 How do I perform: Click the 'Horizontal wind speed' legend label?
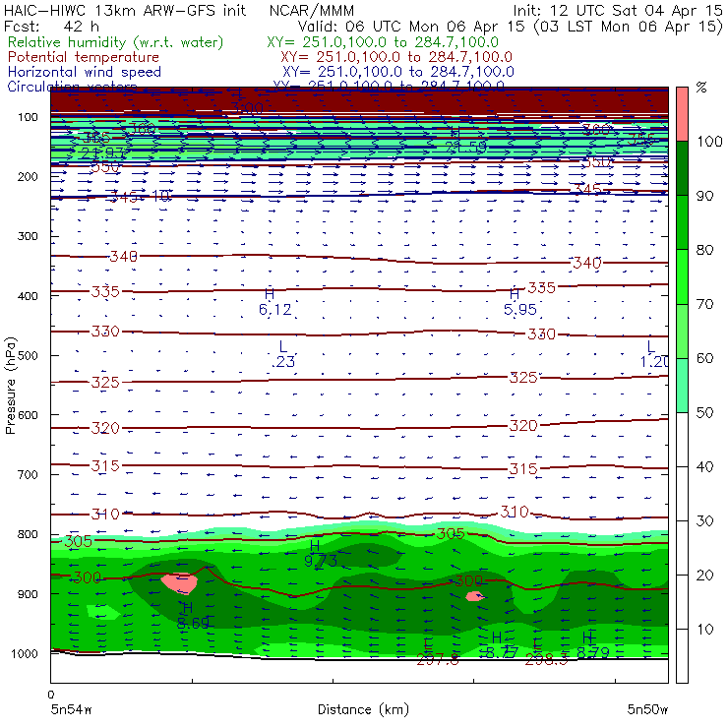(85, 72)
